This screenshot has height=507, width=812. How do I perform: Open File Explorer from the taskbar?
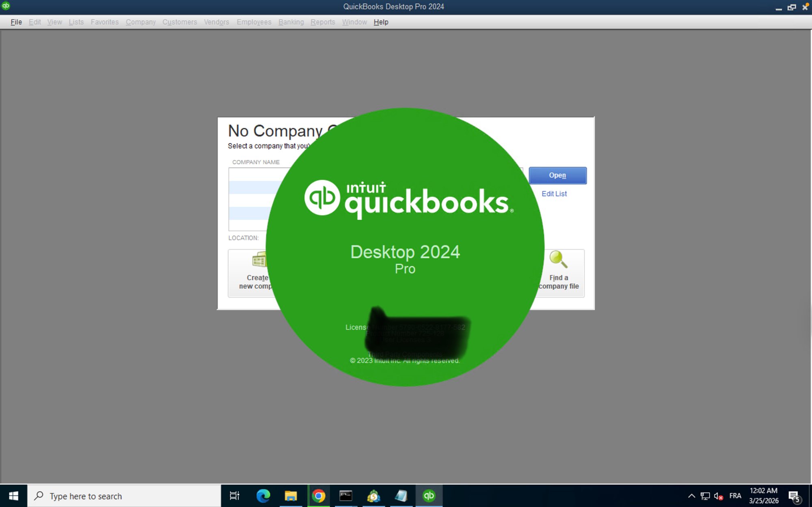pos(291,496)
